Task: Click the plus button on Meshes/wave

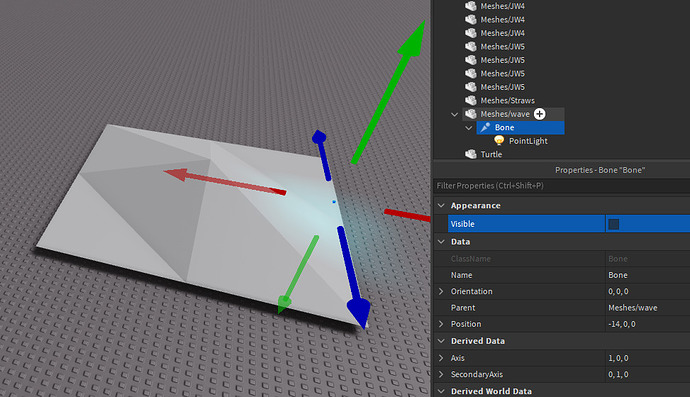Action: [x=540, y=114]
